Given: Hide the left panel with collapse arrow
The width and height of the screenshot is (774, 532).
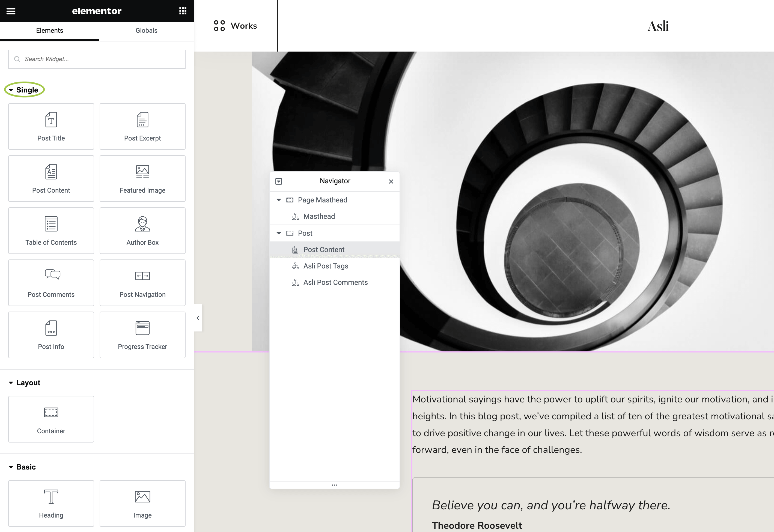Looking at the screenshot, I should point(198,318).
